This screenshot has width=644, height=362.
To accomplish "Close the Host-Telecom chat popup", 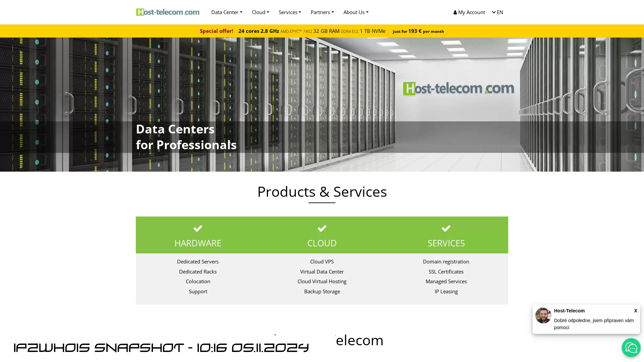I will pyautogui.click(x=636, y=311).
